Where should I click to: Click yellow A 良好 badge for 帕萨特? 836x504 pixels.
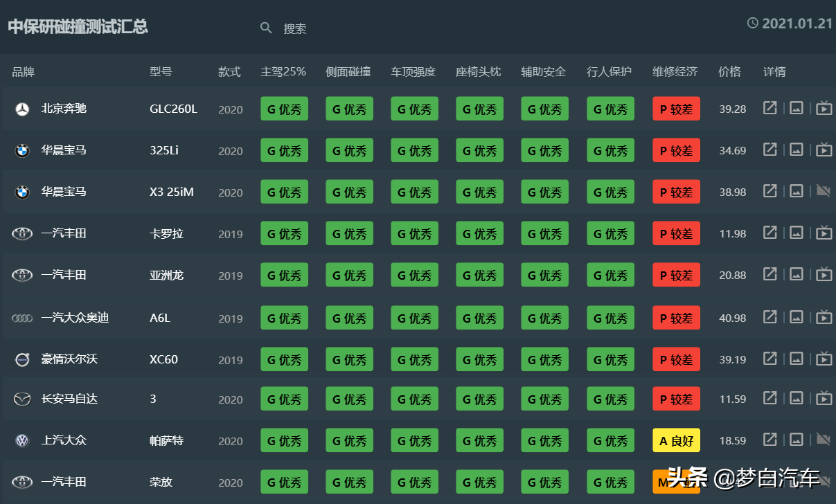676,440
